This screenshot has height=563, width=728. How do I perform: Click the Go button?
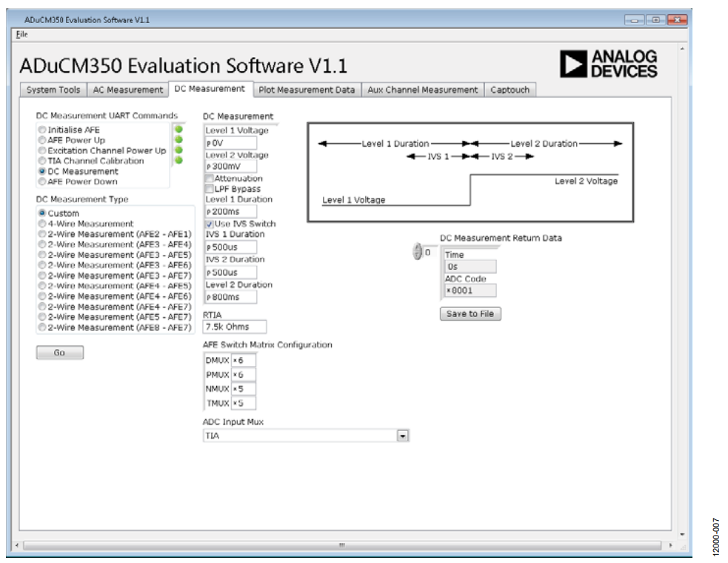pos(60,353)
